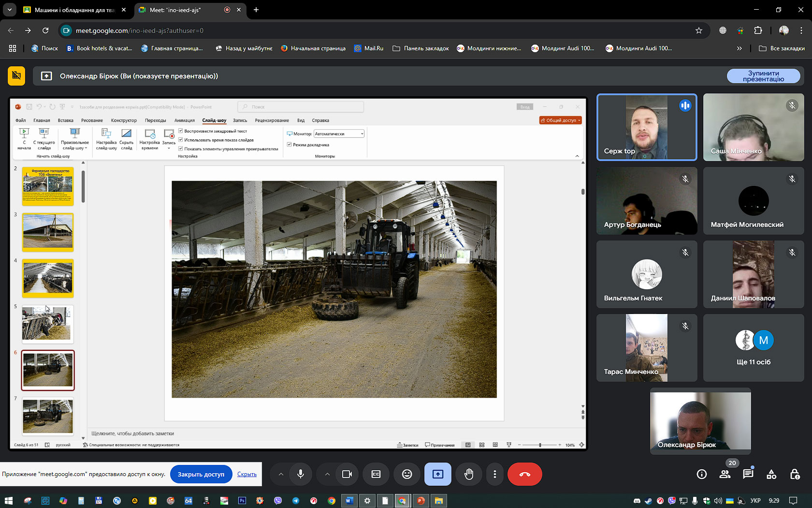Viewport: 812px width, 508px height.
Task: Click 'Зупинити презентацію' button
Action: tap(764, 76)
